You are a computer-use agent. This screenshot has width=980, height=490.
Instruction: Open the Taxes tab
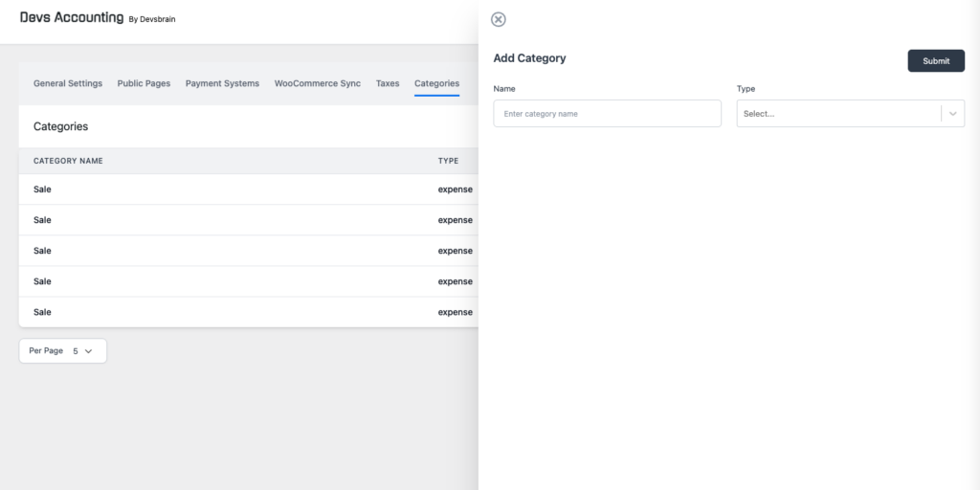388,83
